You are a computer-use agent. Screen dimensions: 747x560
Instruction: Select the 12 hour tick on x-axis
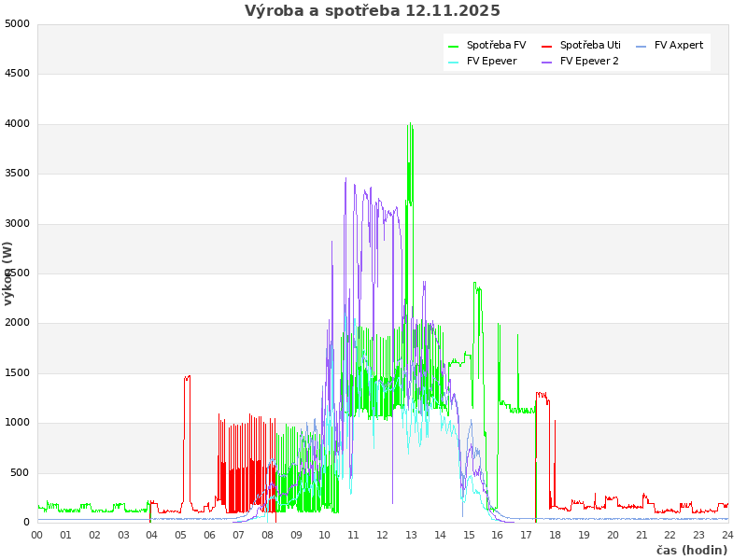click(382, 535)
